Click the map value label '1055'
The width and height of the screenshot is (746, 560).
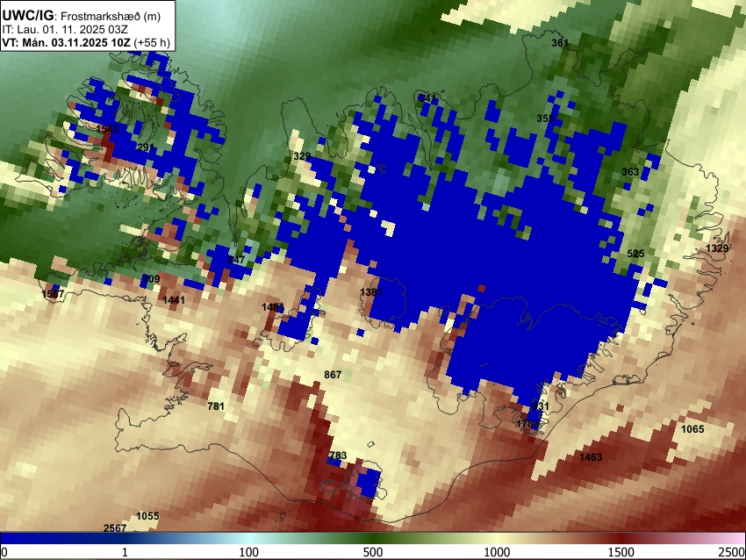tap(147, 516)
